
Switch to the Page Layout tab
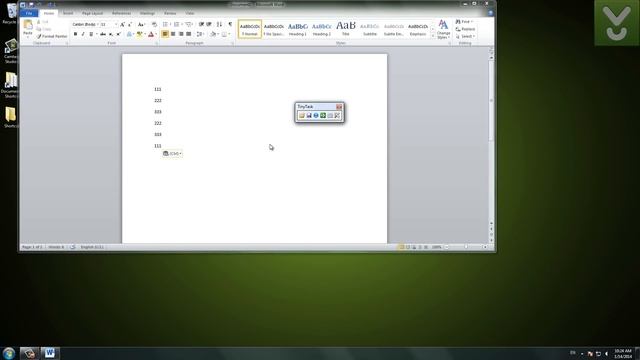coord(93,13)
